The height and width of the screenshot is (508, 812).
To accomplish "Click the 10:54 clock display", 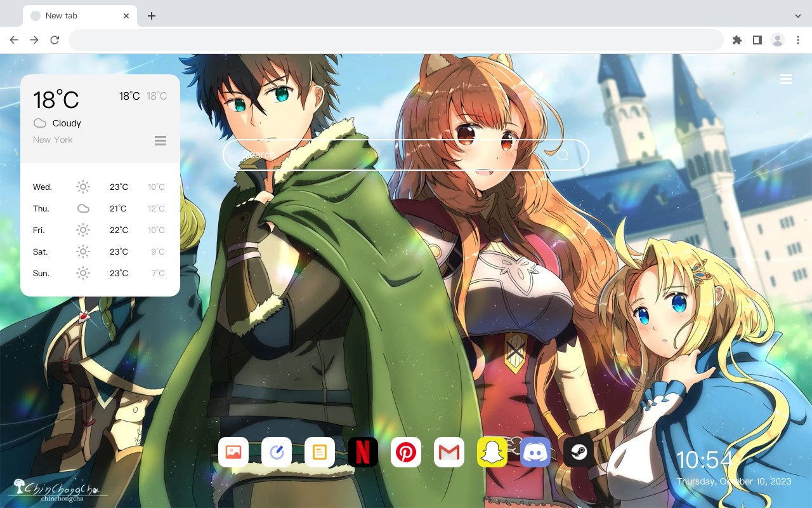I will click(704, 460).
